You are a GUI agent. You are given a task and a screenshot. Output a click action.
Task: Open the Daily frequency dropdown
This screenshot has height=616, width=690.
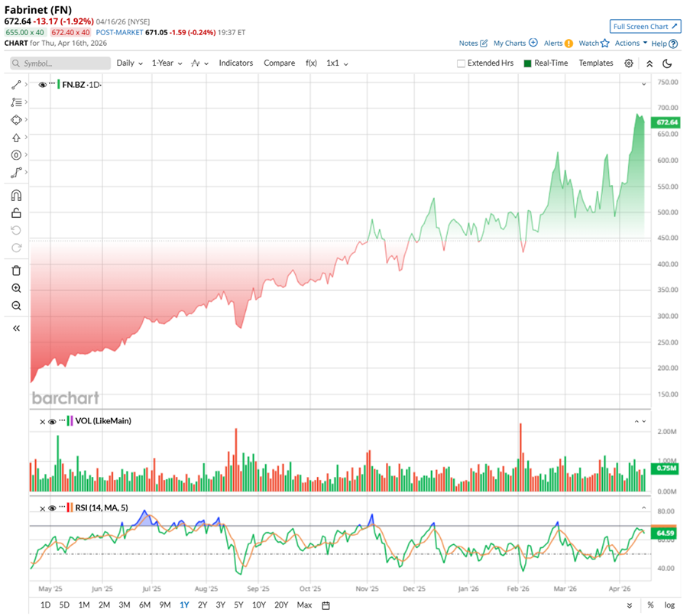pyautogui.click(x=129, y=63)
